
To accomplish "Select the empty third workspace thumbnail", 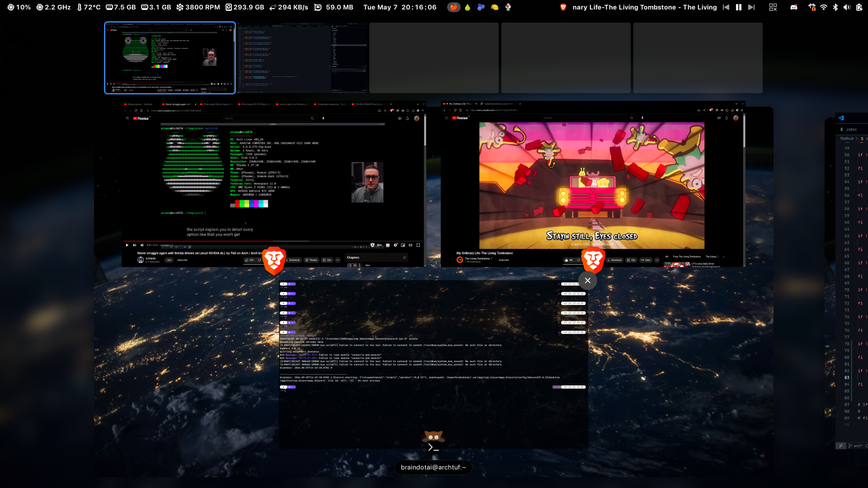I will (x=434, y=58).
